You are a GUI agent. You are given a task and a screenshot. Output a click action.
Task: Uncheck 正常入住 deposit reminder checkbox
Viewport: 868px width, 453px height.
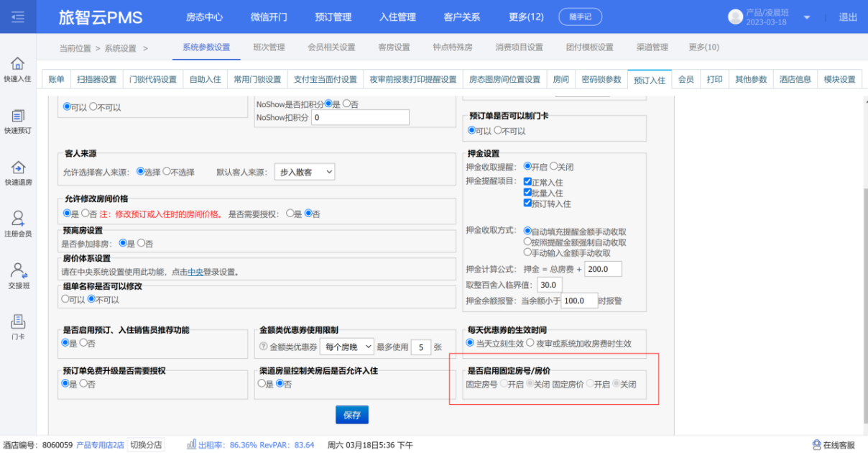coord(528,182)
